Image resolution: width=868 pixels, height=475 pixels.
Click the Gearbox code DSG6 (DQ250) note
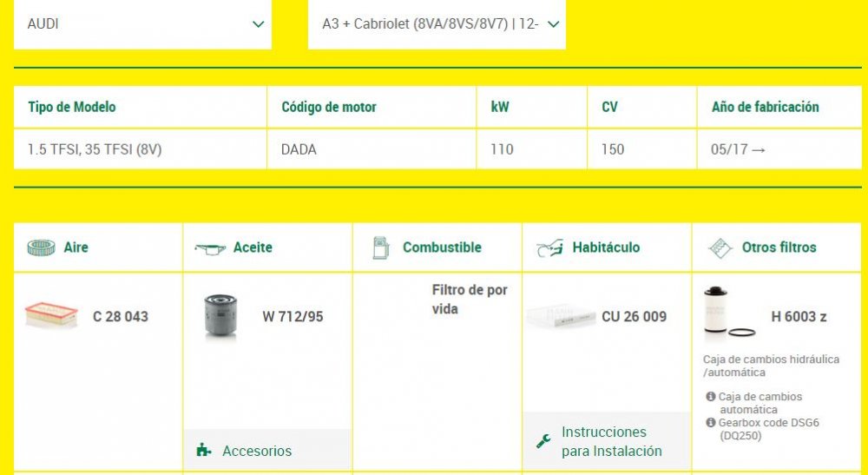768,429
